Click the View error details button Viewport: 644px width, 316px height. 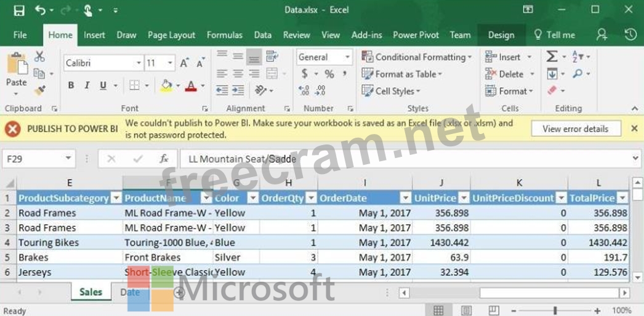[x=575, y=128]
